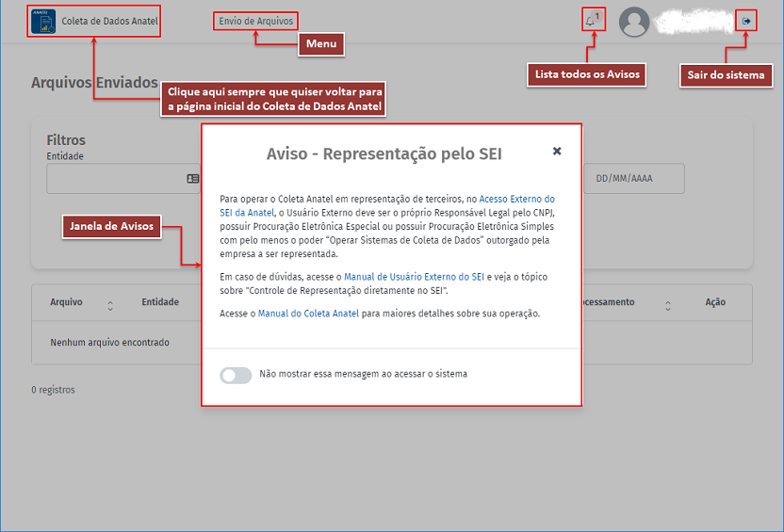The width and height of the screenshot is (784, 532).
Task: Enable 'Não mostrar essa mensagem' toggle
Action: tap(236, 375)
